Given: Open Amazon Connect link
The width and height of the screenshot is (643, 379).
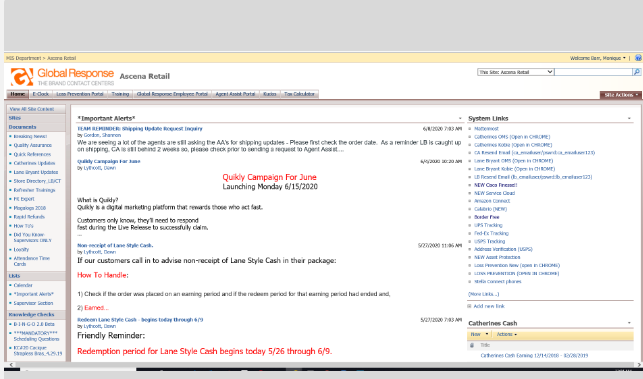Looking at the screenshot, I should 492,201.
